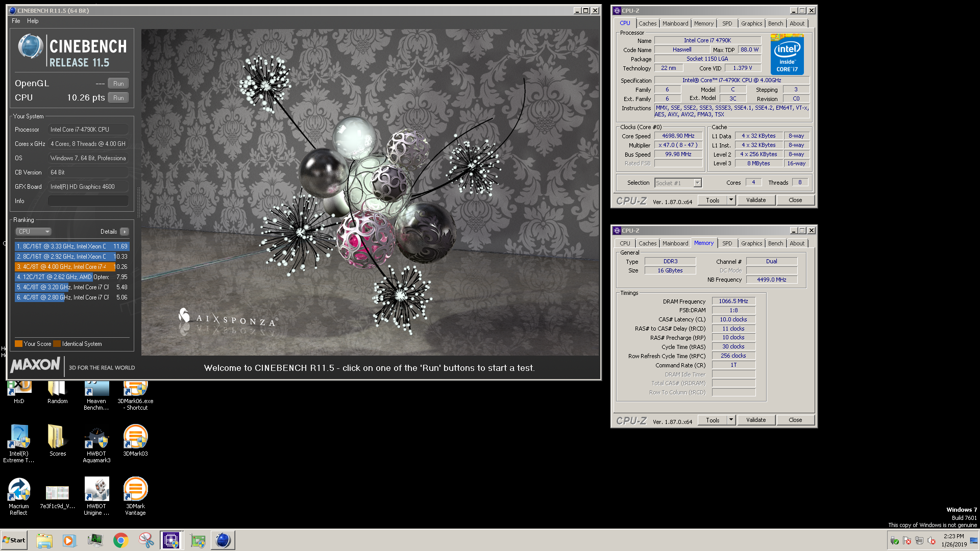The height and width of the screenshot is (551, 980).
Task: Select ranking row 4C/8T @ 3.20 GHz
Action: [x=72, y=287]
